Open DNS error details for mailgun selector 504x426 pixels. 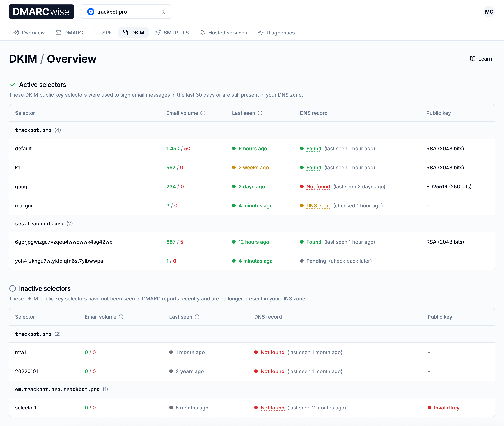[318, 205]
